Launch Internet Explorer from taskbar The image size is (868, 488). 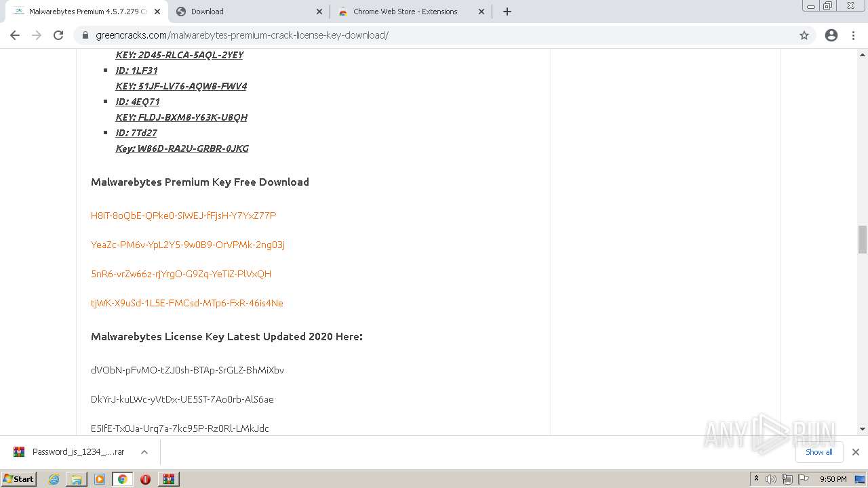point(54,479)
